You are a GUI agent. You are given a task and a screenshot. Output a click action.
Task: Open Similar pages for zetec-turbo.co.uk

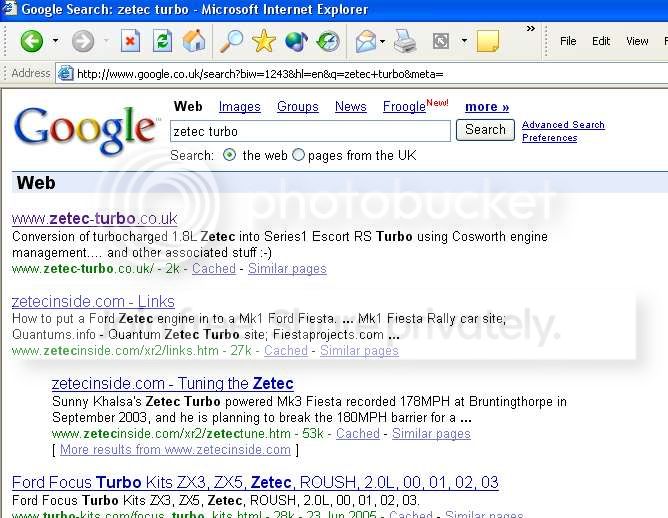click(287, 269)
